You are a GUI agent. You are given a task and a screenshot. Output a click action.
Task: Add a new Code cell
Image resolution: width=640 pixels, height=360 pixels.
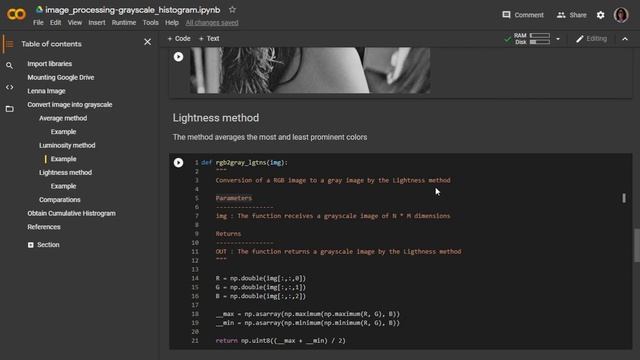click(179, 38)
